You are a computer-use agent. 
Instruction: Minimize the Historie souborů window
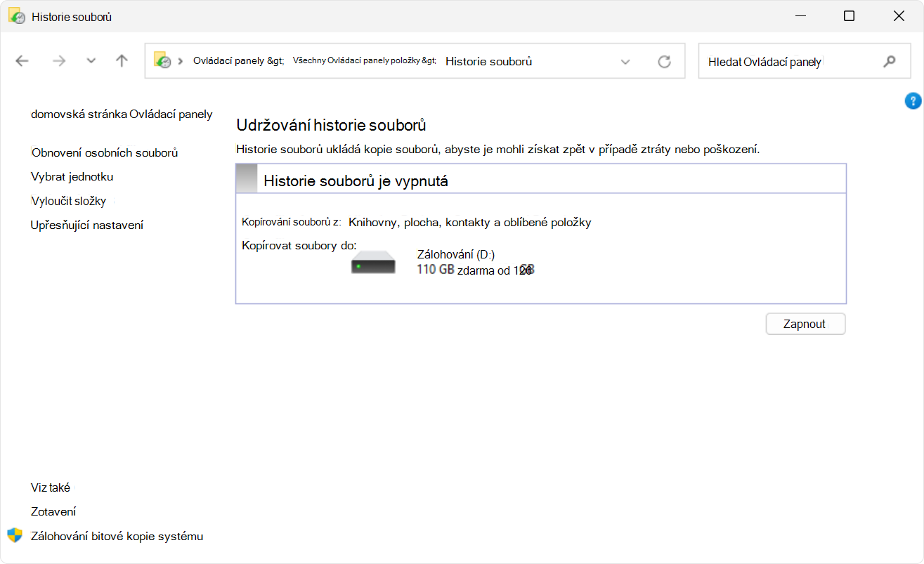pyautogui.click(x=799, y=16)
